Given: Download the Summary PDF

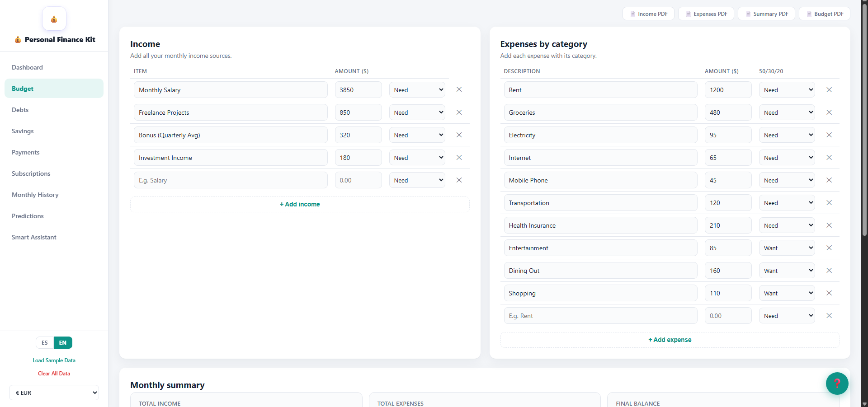Looking at the screenshot, I should pos(766,14).
